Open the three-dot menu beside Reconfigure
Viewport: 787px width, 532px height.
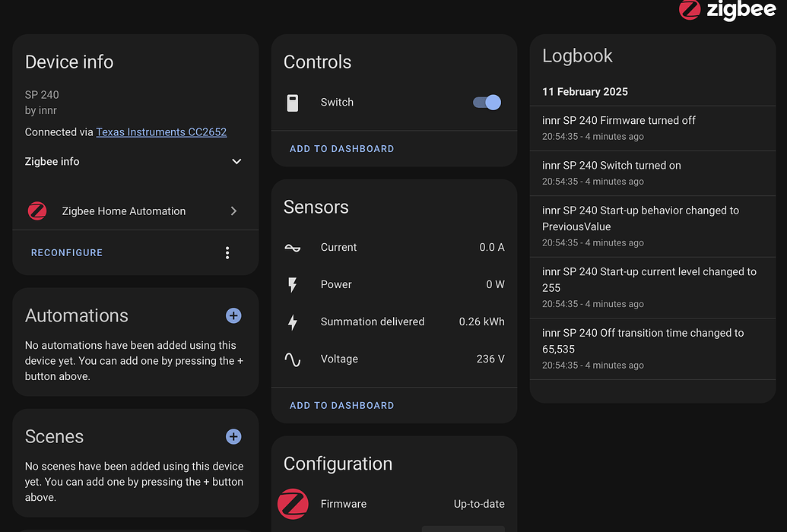[x=227, y=252]
